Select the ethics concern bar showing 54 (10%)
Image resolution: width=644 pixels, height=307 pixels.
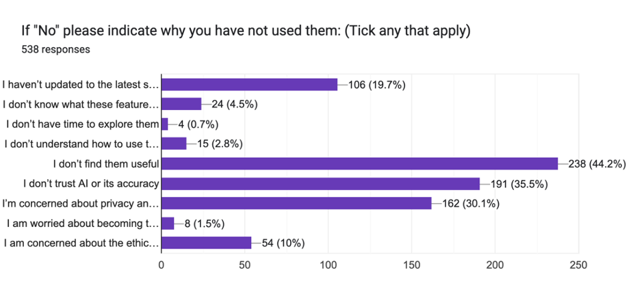(x=206, y=243)
